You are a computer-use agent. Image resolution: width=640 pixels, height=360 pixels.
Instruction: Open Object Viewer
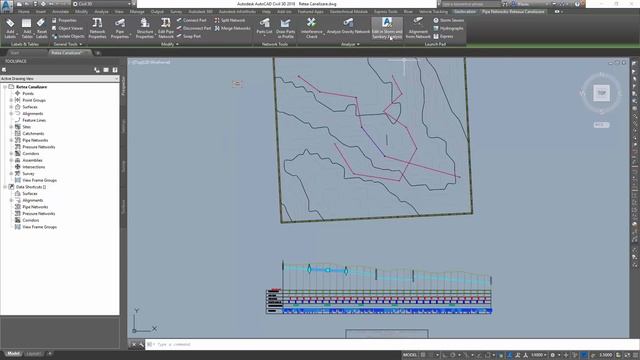(67, 28)
